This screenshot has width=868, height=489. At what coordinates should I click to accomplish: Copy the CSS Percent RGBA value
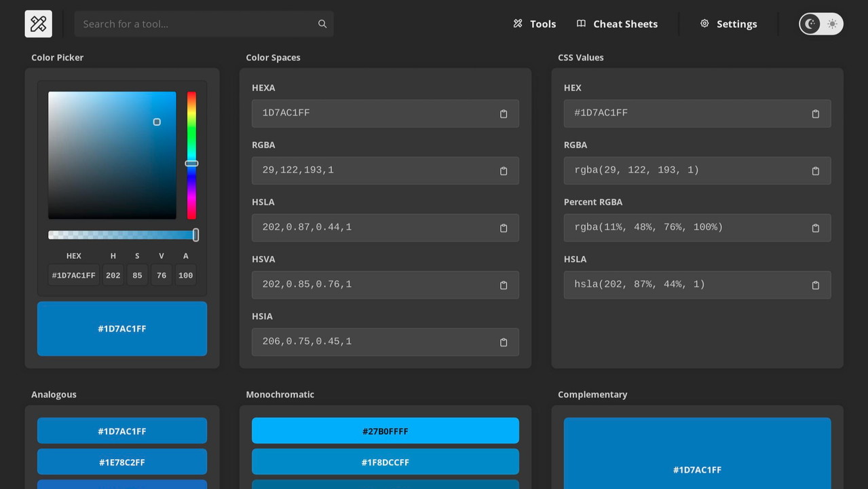815,228
